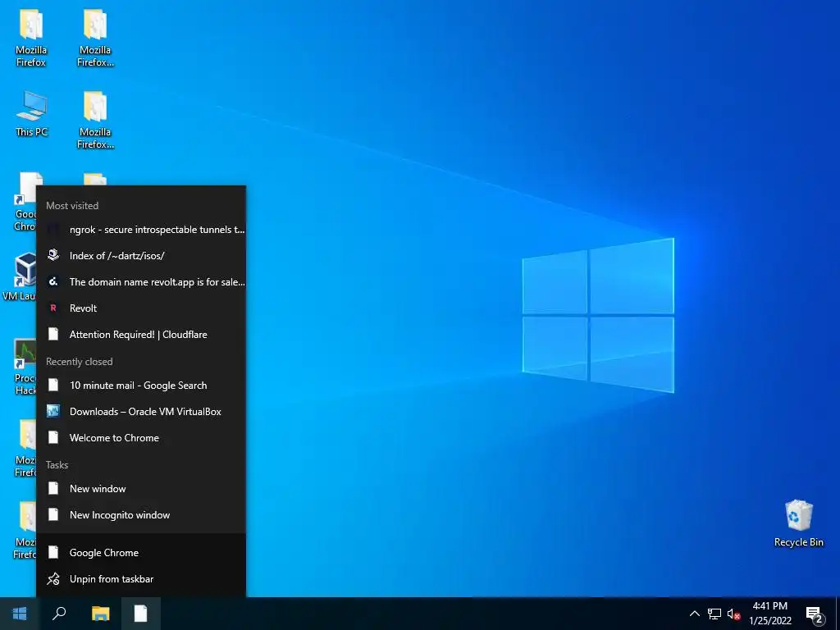Viewport: 840px width, 630px height.
Task: Choose New Incognito window task
Action: pos(141,515)
